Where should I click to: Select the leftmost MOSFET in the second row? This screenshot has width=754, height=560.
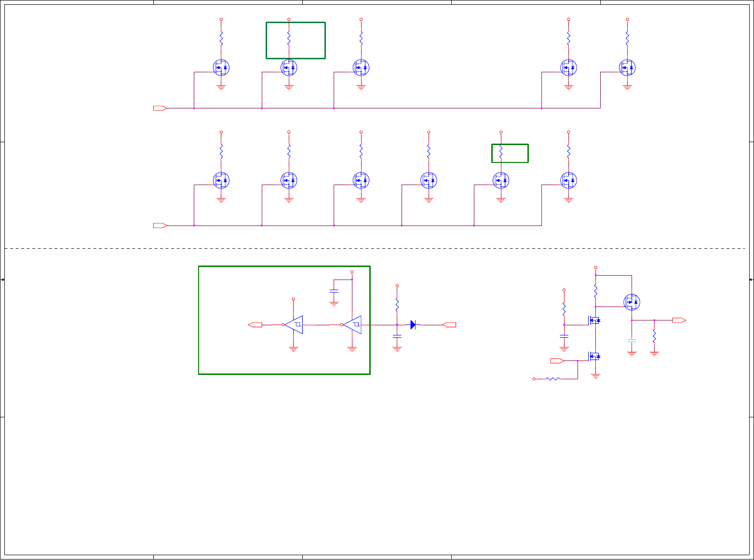(x=221, y=180)
